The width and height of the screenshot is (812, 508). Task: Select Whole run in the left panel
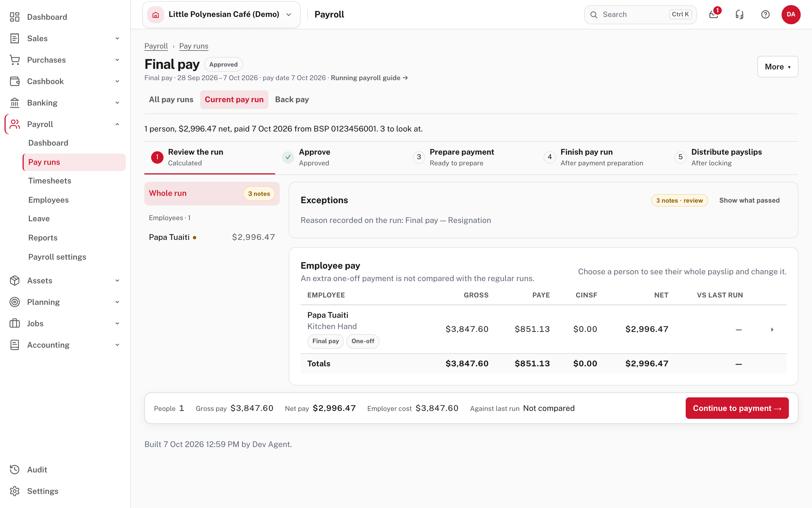click(x=212, y=194)
